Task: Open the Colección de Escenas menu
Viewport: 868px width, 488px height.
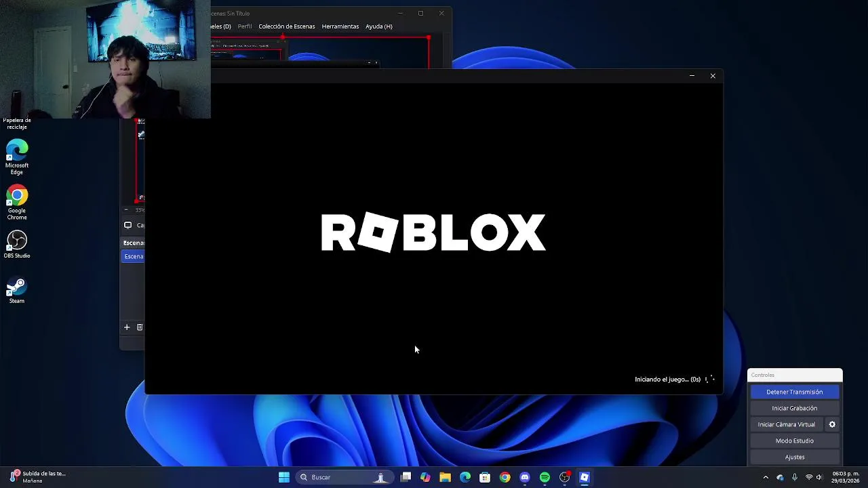Action: tap(287, 26)
